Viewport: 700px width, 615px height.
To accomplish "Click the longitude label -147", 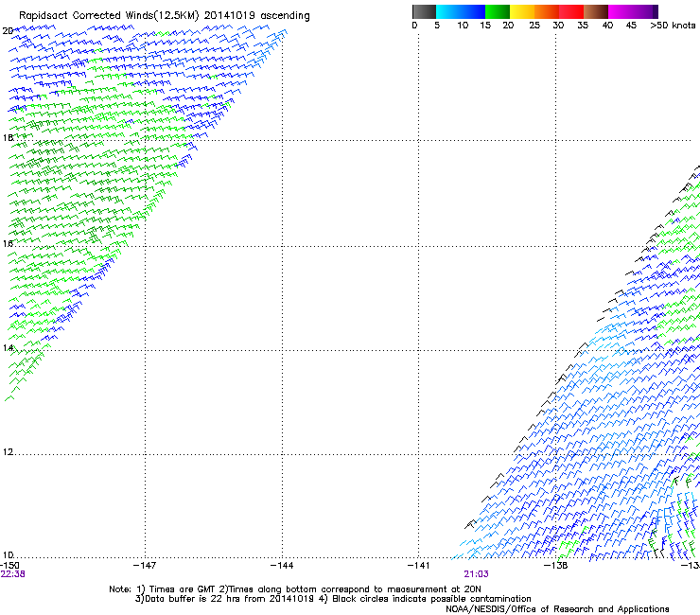I will coord(145,566).
